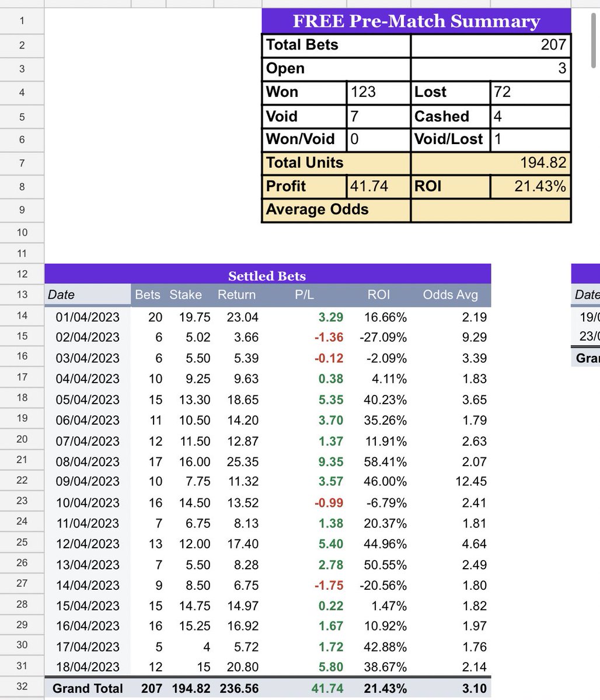The height and width of the screenshot is (700, 600).
Task: Select the date cell 12/04/2023
Action: click(88, 544)
